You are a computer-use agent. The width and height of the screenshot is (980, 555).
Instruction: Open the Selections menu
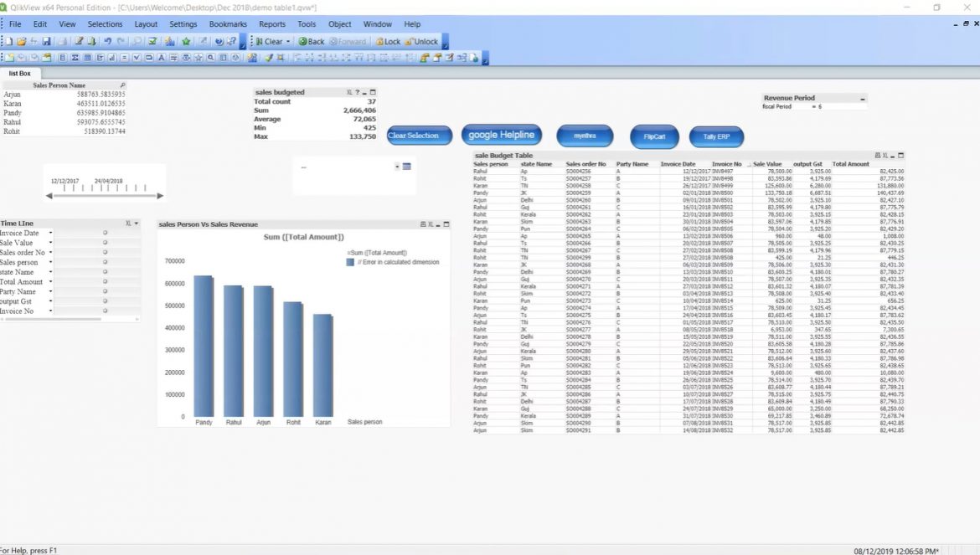click(105, 23)
